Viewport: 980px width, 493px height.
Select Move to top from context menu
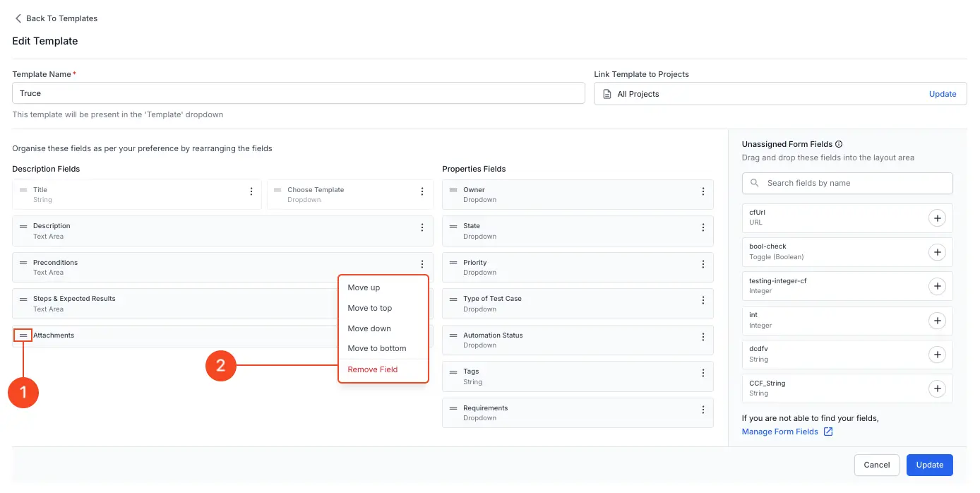point(369,308)
